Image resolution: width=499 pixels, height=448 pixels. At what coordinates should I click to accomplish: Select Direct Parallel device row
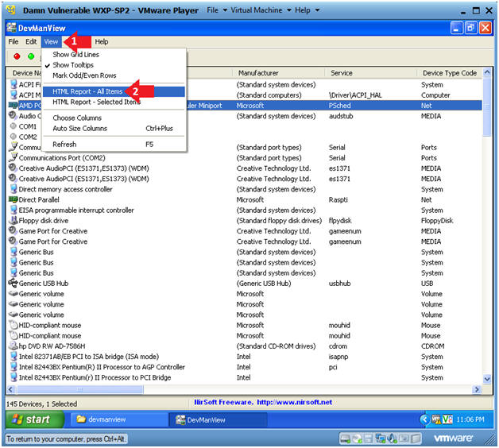tap(245, 199)
